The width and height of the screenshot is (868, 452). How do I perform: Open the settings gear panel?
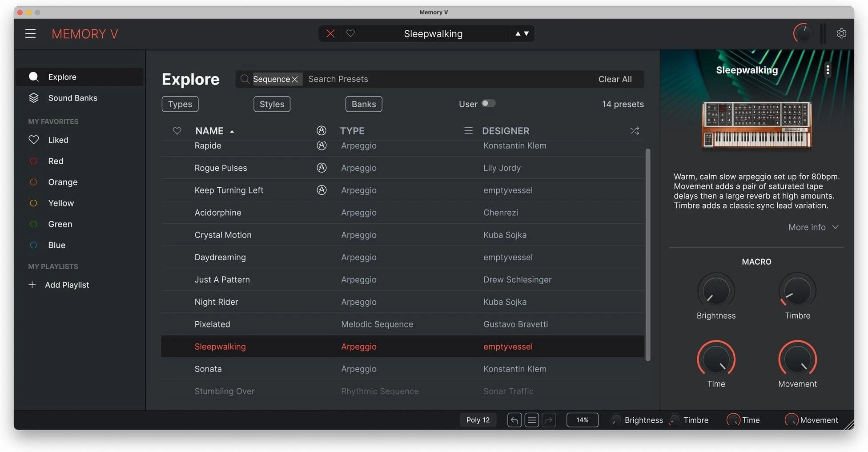pos(841,33)
